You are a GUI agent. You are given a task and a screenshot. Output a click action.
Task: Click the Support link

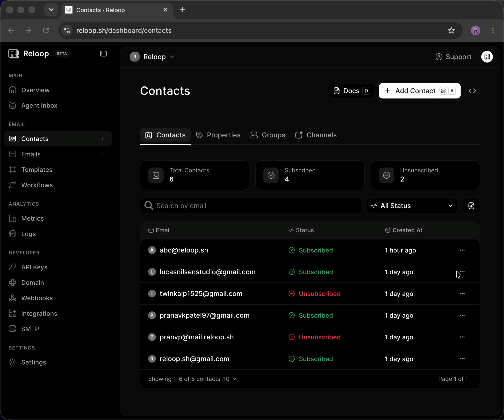pos(453,57)
